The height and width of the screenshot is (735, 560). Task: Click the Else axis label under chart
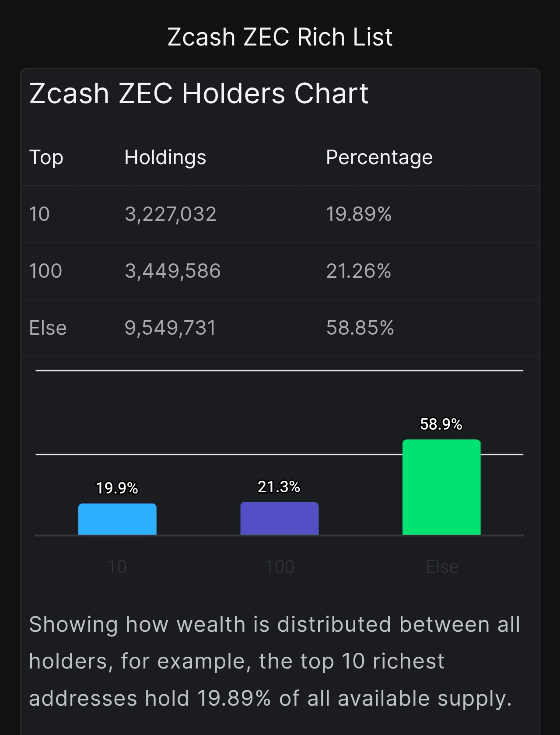coord(442,567)
